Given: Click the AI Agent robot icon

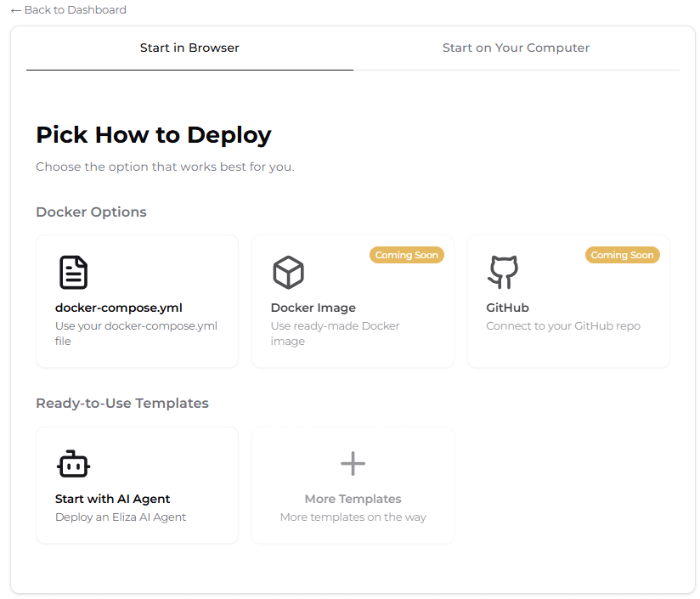Looking at the screenshot, I should pos(73,464).
